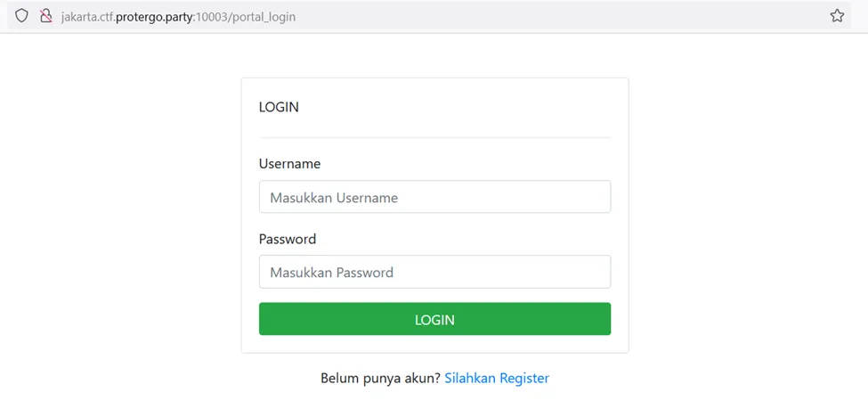Image resolution: width=868 pixels, height=417 pixels.
Task: Open the Silahkan Register link
Action: click(497, 378)
